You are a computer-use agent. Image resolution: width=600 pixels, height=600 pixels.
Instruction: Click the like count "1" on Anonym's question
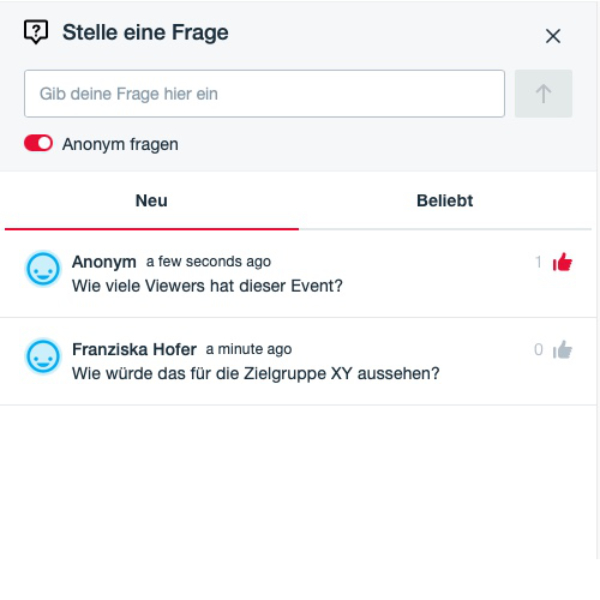coord(538,263)
